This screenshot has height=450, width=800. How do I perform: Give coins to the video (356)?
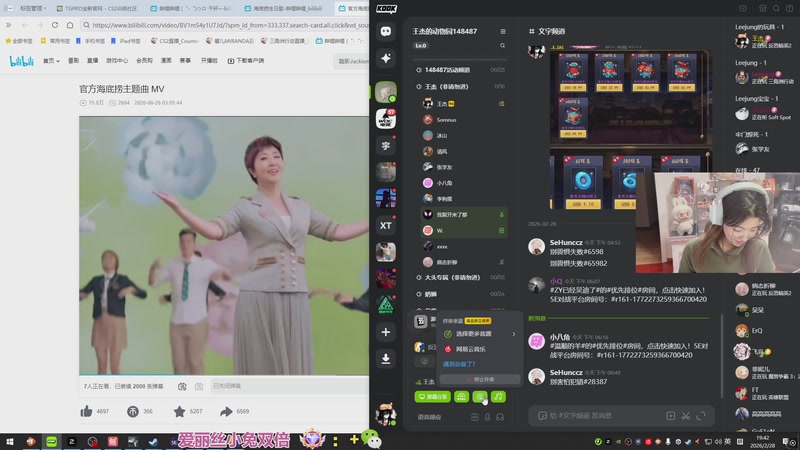(x=140, y=411)
